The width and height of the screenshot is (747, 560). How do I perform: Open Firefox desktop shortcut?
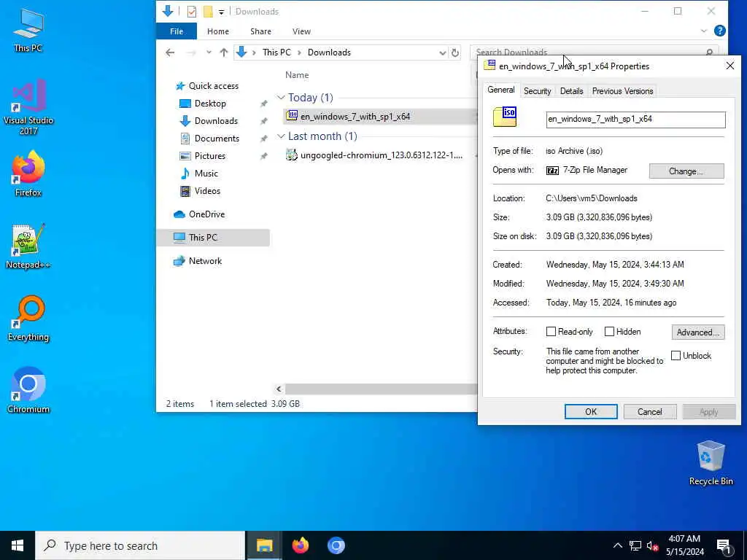coord(28,174)
